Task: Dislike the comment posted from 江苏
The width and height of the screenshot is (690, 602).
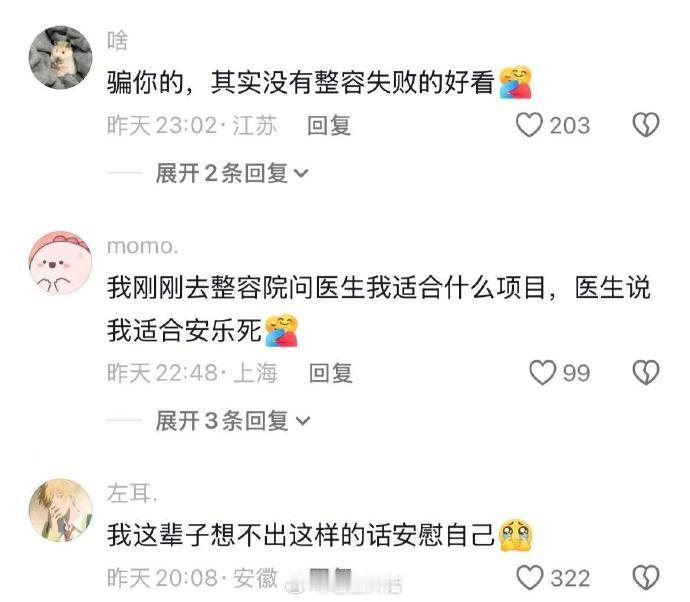Action: (x=646, y=125)
